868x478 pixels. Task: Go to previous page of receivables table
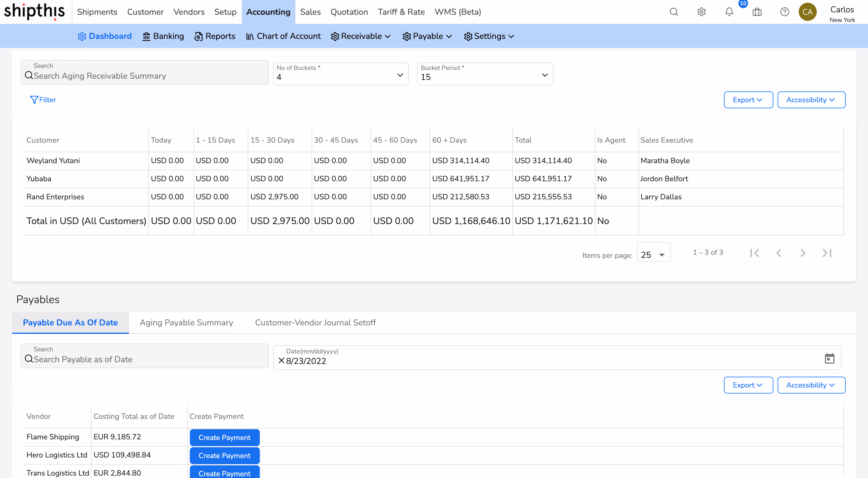click(x=779, y=253)
